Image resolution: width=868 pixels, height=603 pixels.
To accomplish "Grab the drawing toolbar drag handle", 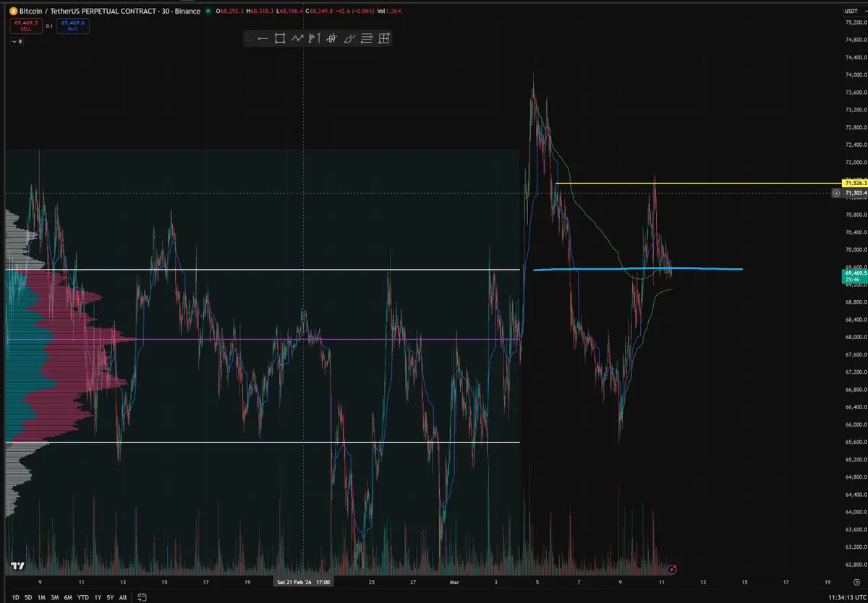I will (248, 38).
